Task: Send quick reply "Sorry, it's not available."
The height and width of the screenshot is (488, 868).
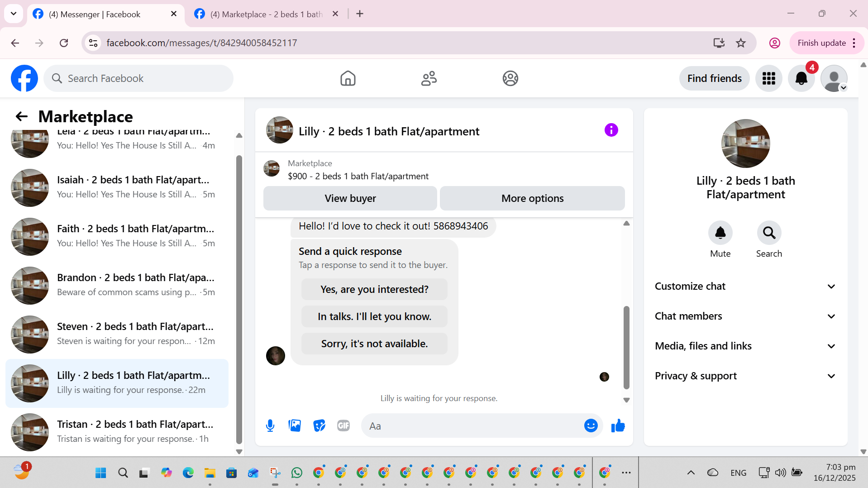Action: pyautogui.click(x=374, y=344)
